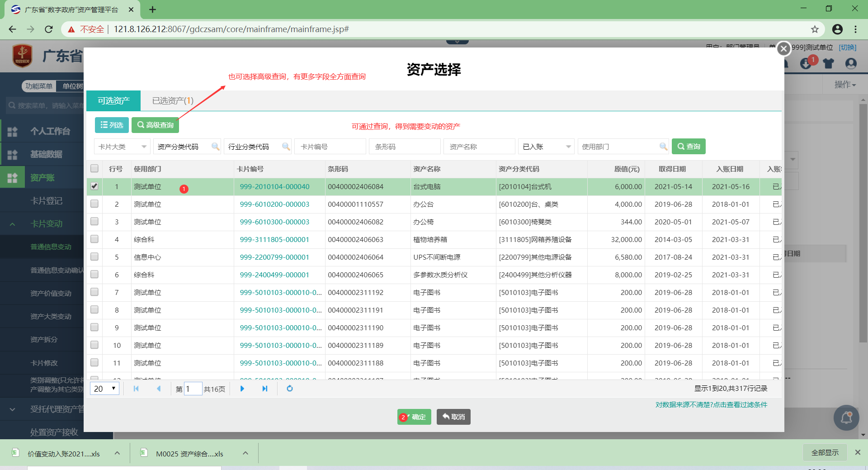Select the 功能菜单 tab

pos(39,86)
